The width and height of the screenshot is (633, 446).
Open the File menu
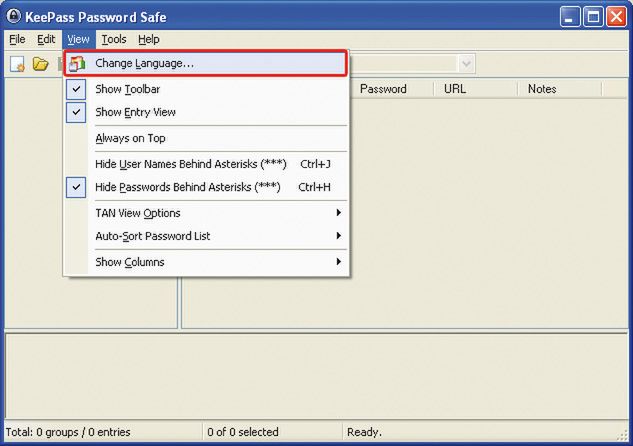click(17, 39)
